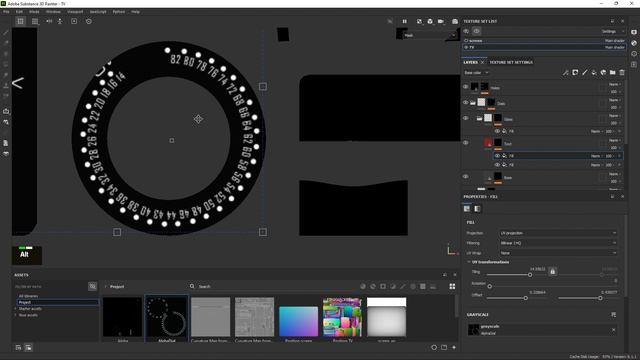Click the smart material icon in Layers toolbar
This screenshot has width=640, height=360.
(603, 73)
